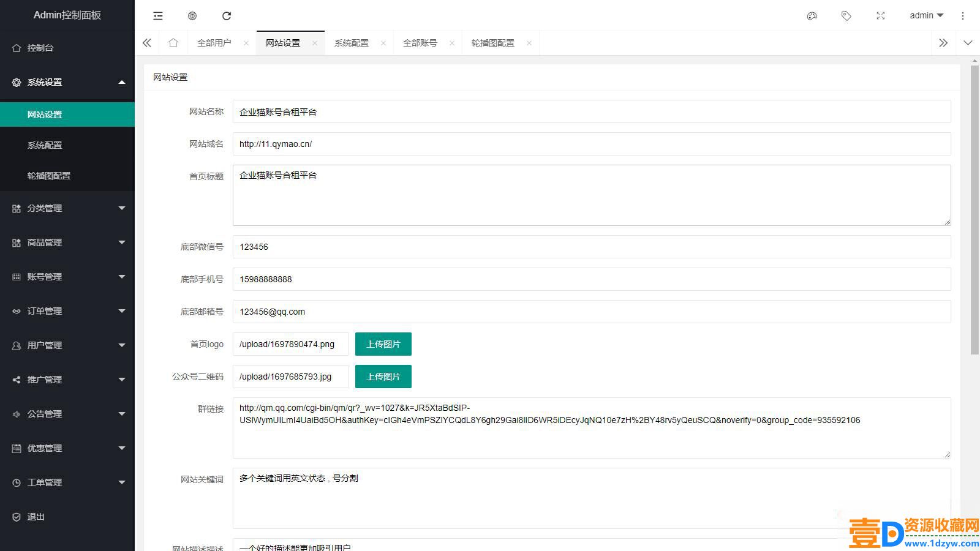980x551 pixels.
Task: Expand the 订单管理 sidebar menu
Action: 67,311
